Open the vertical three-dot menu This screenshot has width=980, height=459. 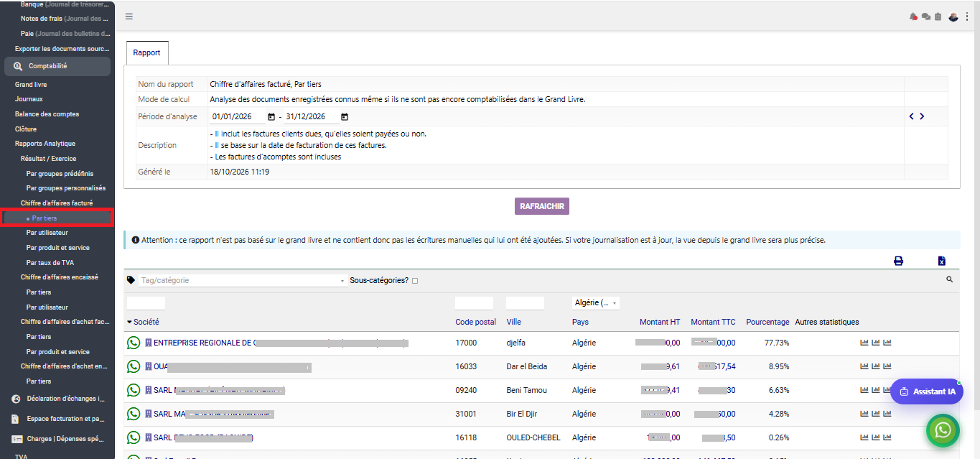[x=967, y=17]
